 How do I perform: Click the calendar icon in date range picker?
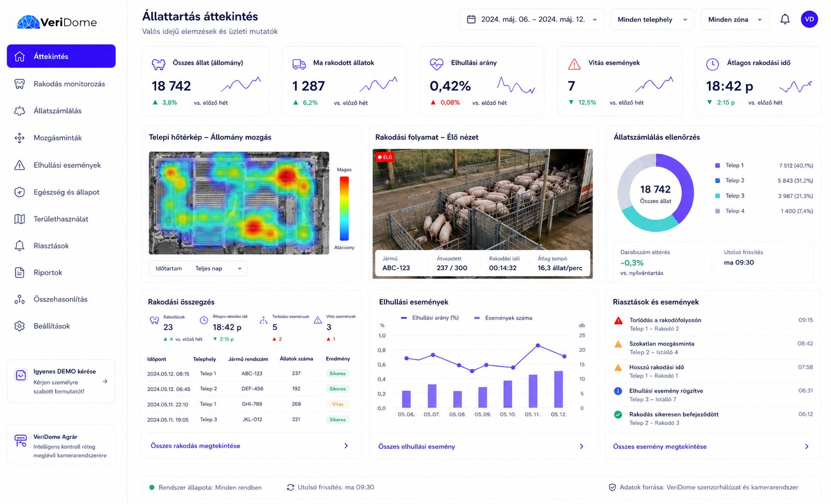point(471,20)
